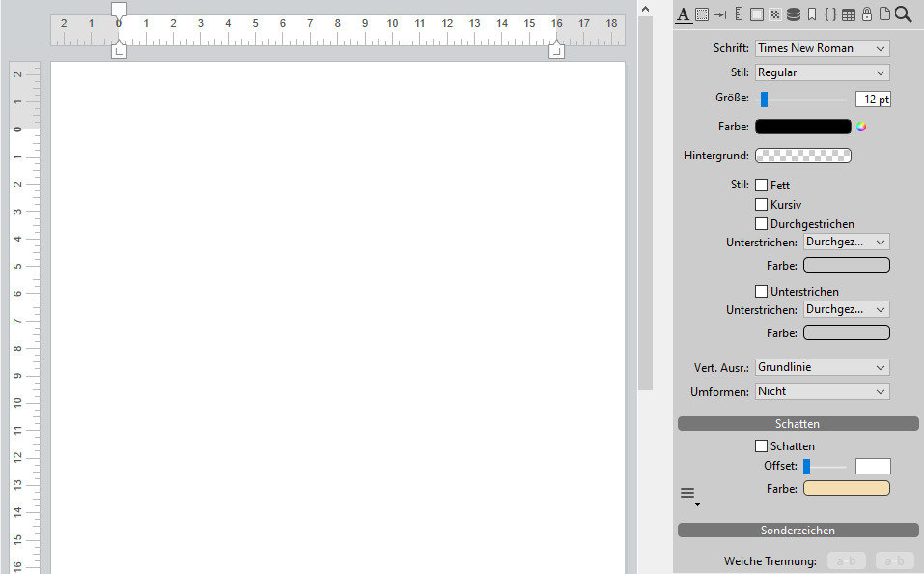
Task: Expand the Vert. Ausr. Grundlinie dropdown
Action: click(x=822, y=367)
